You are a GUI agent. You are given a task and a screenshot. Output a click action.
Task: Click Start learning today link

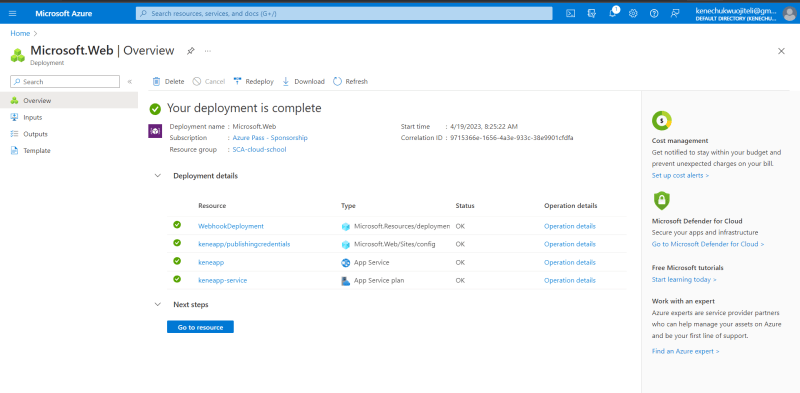[x=684, y=280]
